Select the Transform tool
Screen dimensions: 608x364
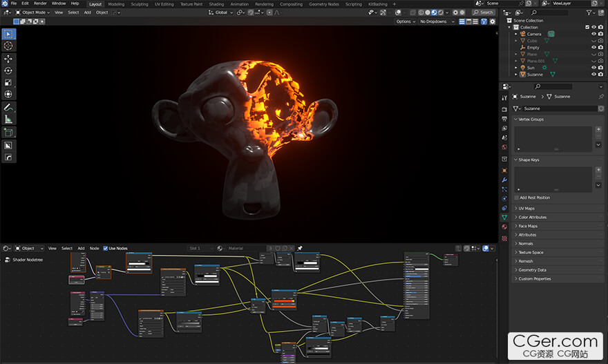coord(8,94)
